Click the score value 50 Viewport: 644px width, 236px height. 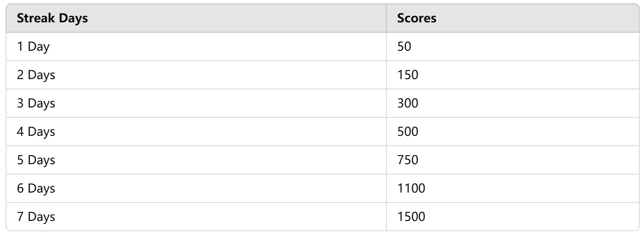click(404, 47)
